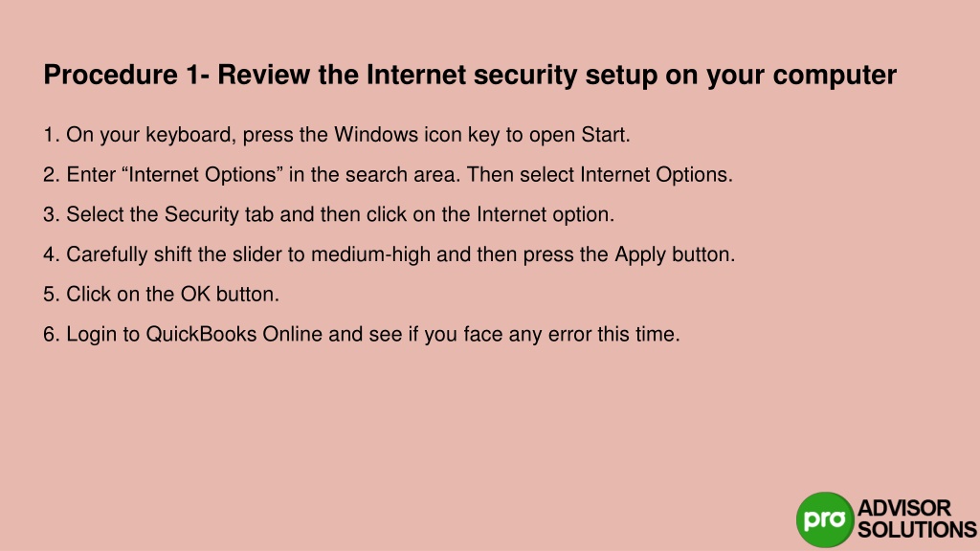This screenshot has height=551, width=980.
Task: Select step 6 about QuickBooks Online login
Action: 361,334
